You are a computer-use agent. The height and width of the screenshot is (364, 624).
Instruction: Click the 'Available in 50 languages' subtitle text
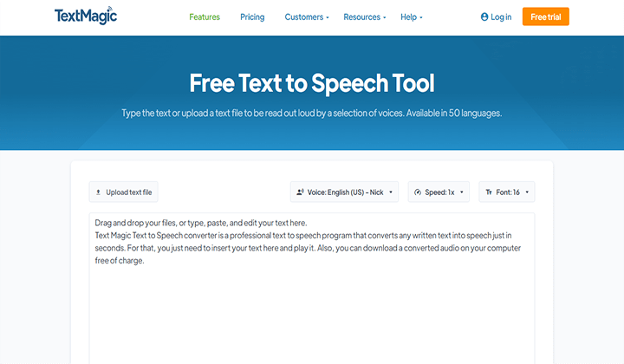[x=454, y=113]
